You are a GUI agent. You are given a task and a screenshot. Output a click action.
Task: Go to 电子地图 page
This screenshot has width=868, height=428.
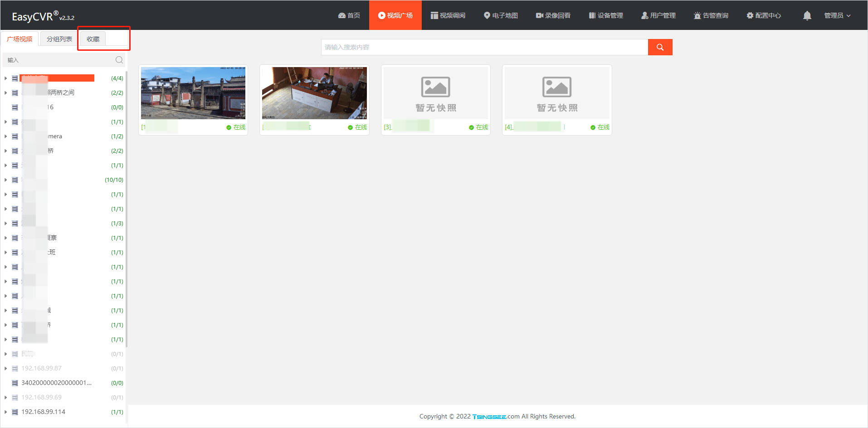pos(501,15)
